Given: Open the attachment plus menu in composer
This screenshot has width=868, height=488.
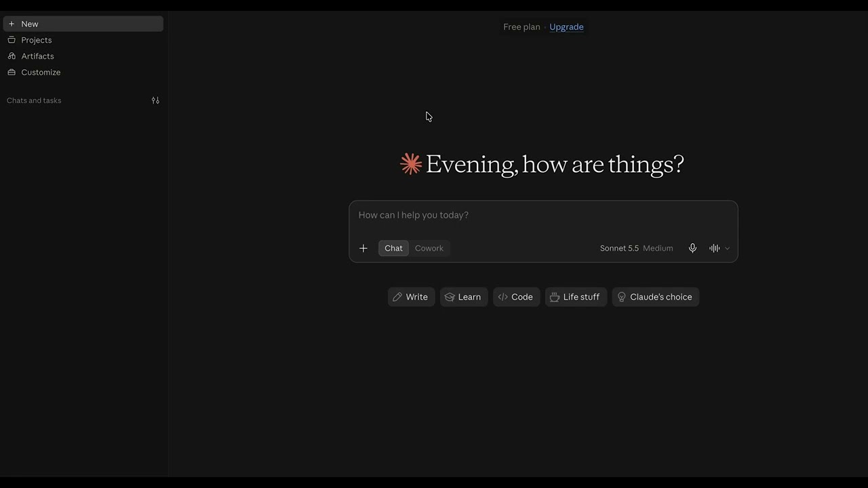Looking at the screenshot, I should tap(363, 248).
